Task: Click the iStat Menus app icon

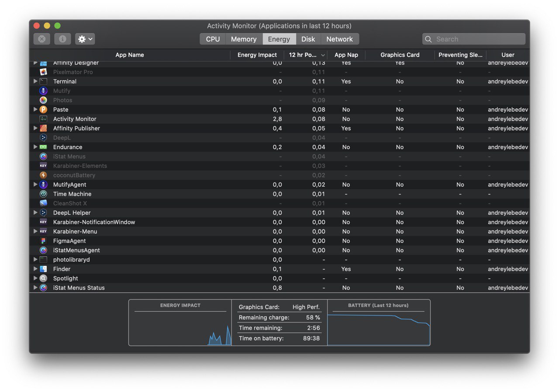Action: 43,156
